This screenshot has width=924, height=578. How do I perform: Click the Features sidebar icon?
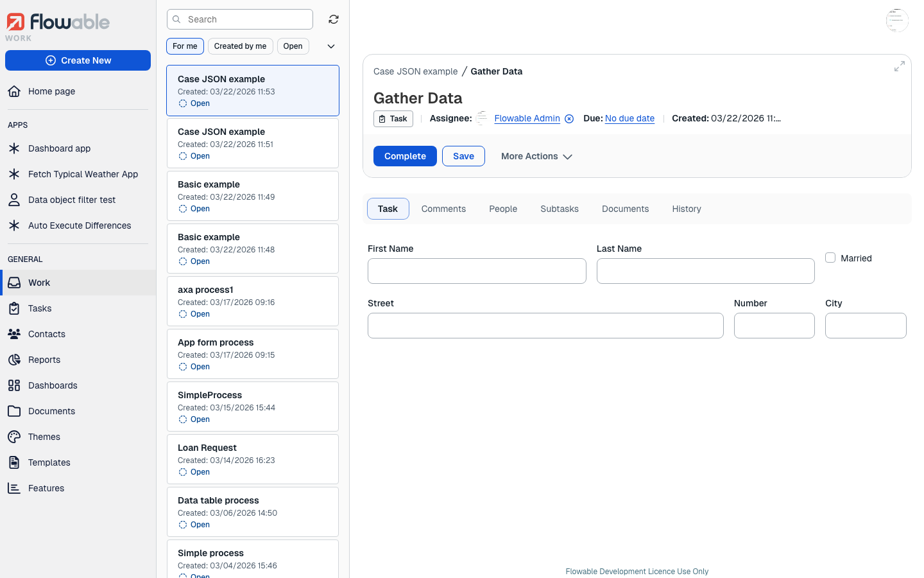coord(14,487)
